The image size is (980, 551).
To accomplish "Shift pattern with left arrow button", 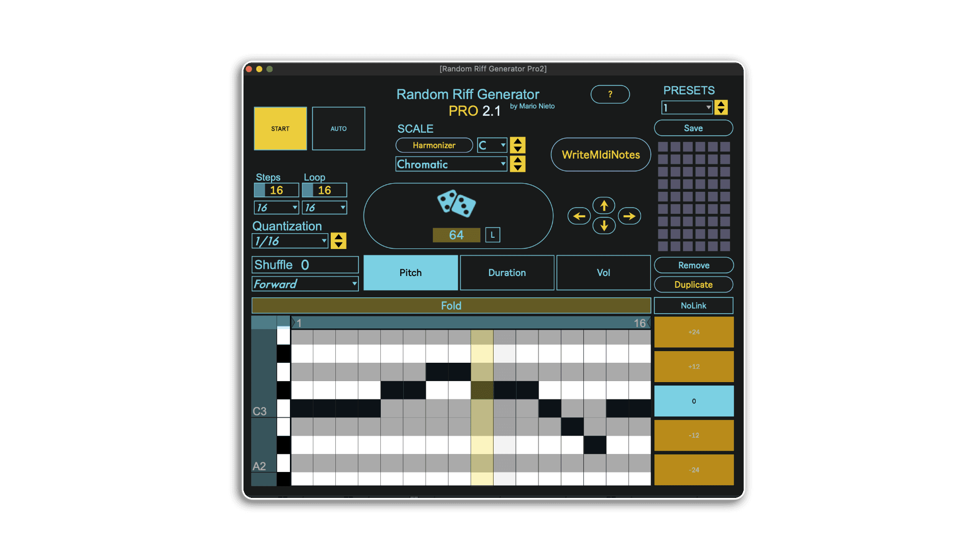I will 579,216.
